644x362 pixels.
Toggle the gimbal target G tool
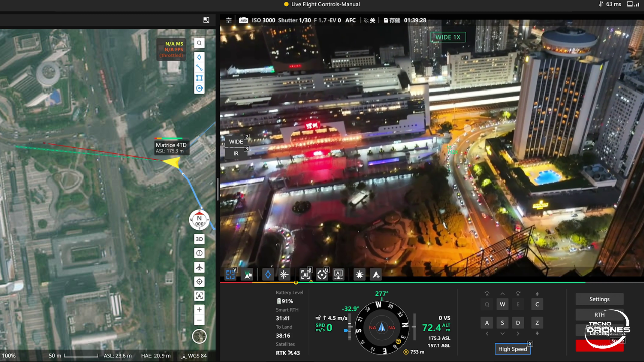[x=323, y=274]
